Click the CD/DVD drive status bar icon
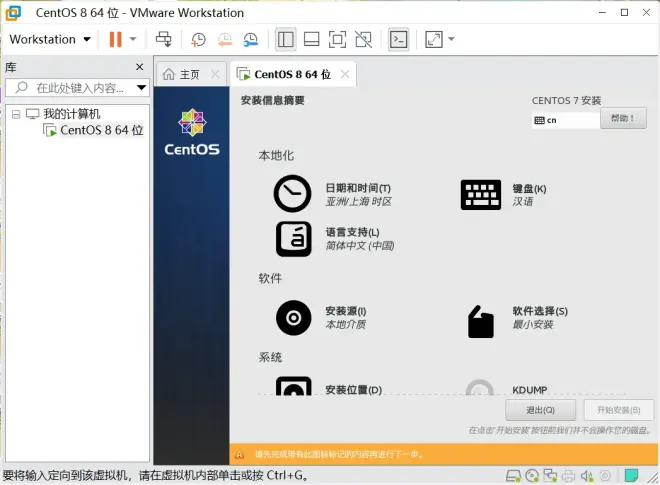660x485 pixels. [532, 476]
